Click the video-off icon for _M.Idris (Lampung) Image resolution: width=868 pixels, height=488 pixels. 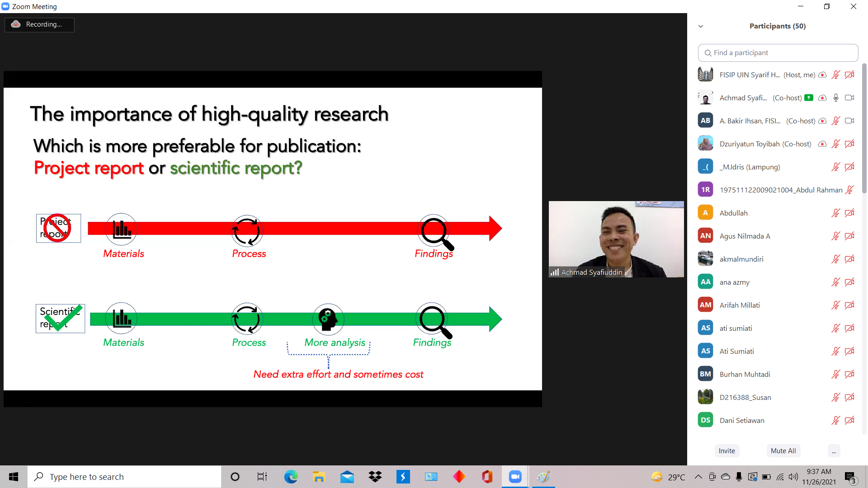[849, 167]
